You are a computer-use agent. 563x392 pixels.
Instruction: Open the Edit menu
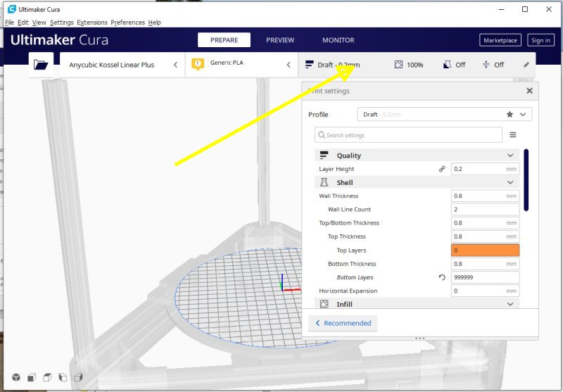click(x=23, y=23)
